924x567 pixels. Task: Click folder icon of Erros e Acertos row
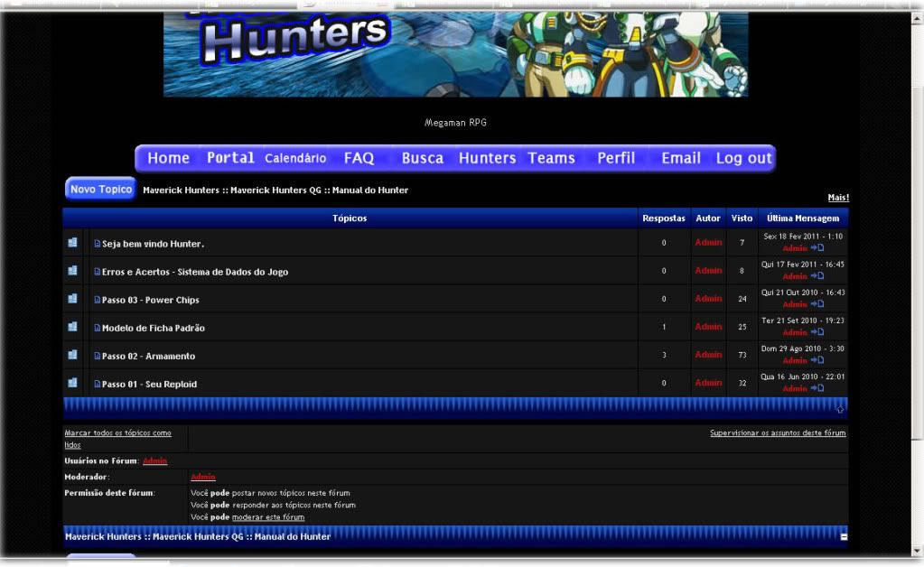coord(72,271)
